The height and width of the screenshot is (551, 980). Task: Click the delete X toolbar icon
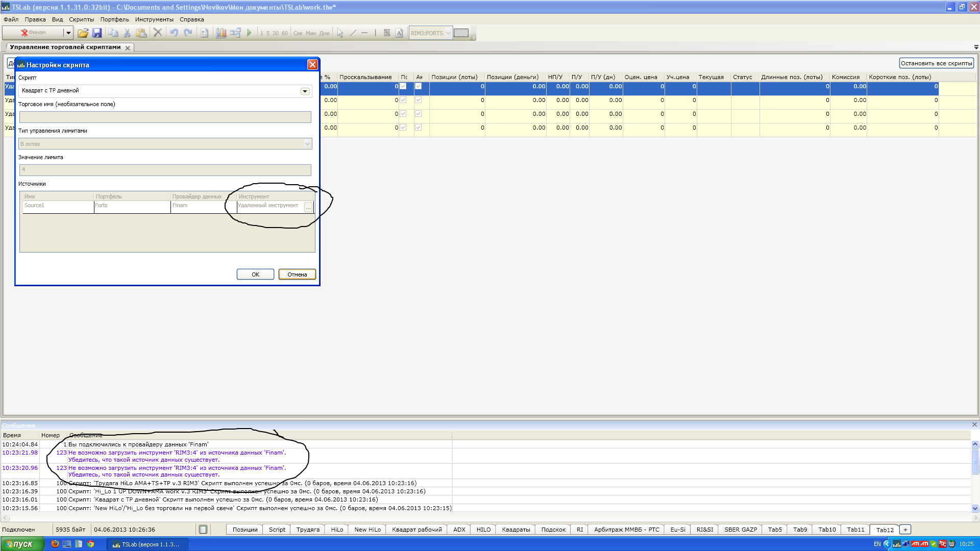pyautogui.click(x=158, y=33)
